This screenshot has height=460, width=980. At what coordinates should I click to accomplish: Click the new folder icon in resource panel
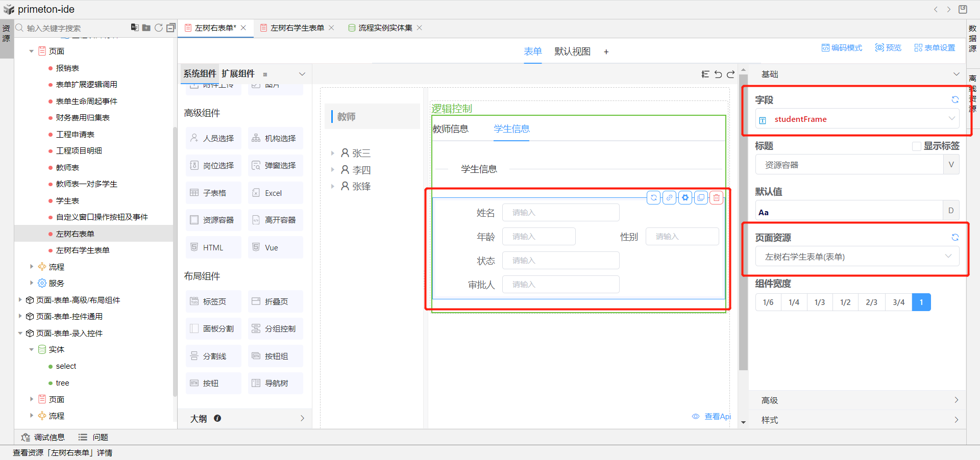146,28
